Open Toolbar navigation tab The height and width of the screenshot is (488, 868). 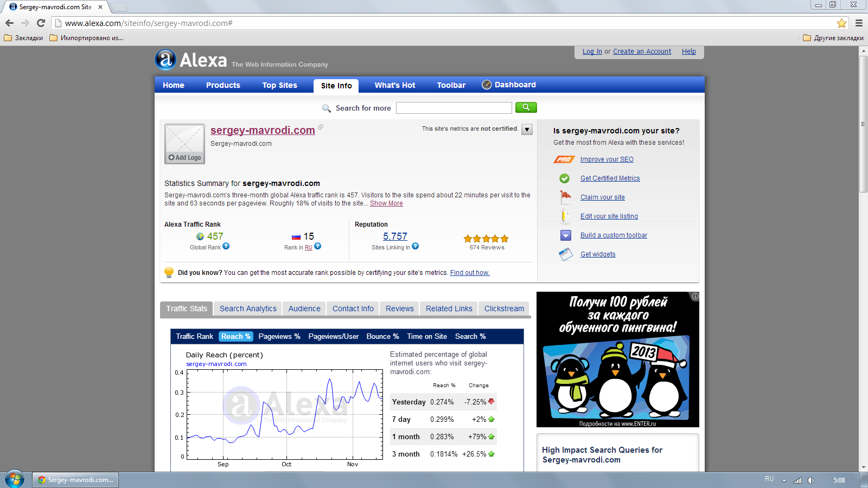click(x=451, y=85)
